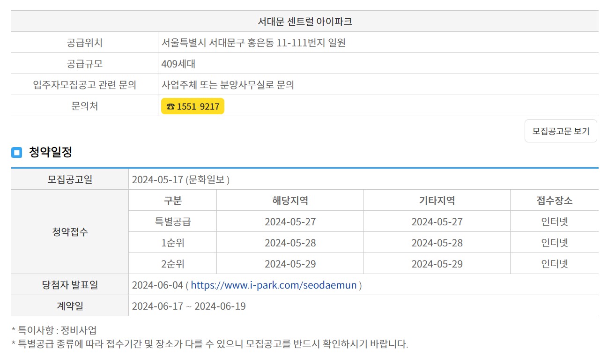Screen dimensions: 608x364
Task: Click the 모집공고일 row header
Action: 70,179
